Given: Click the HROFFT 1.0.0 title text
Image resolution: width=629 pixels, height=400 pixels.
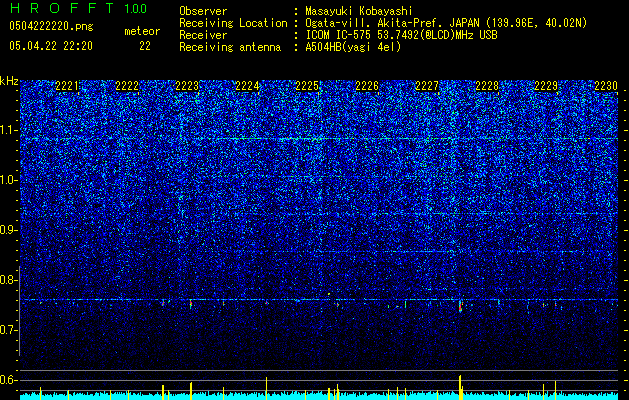Looking at the screenshot, I should coord(79,8).
